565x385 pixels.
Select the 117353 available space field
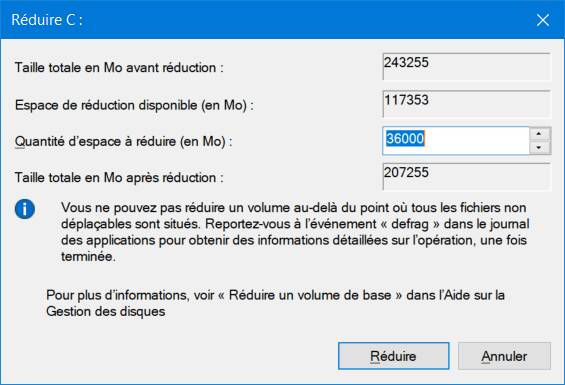coord(467,104)
